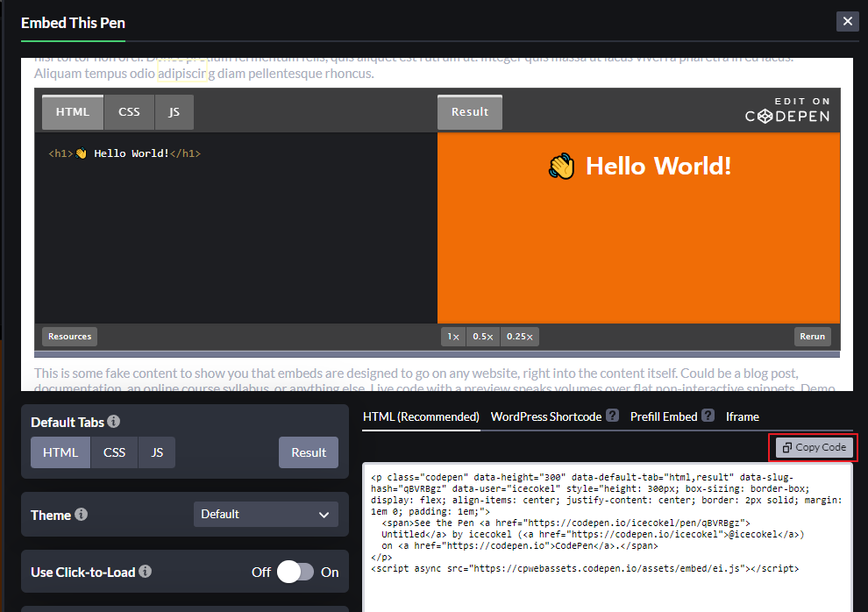Viewport: 868px width, 612px height.
Task: Select the Prefill Embed tab
Action: pos(664,416)
